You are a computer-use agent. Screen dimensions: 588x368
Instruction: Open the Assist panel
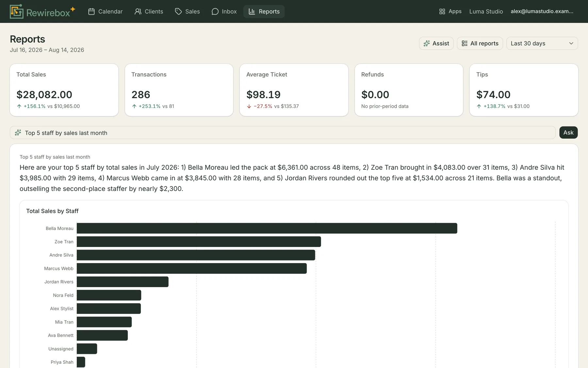(x=436, y=44)
